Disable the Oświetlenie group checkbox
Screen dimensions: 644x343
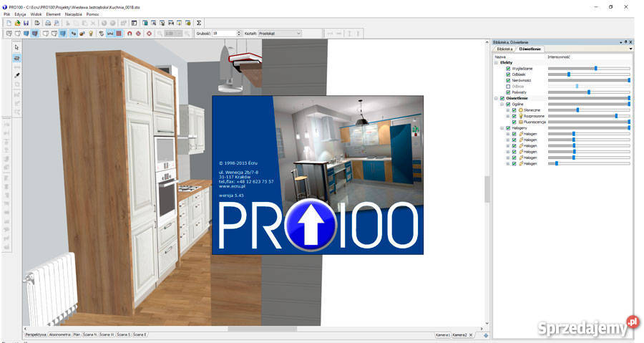502,98
